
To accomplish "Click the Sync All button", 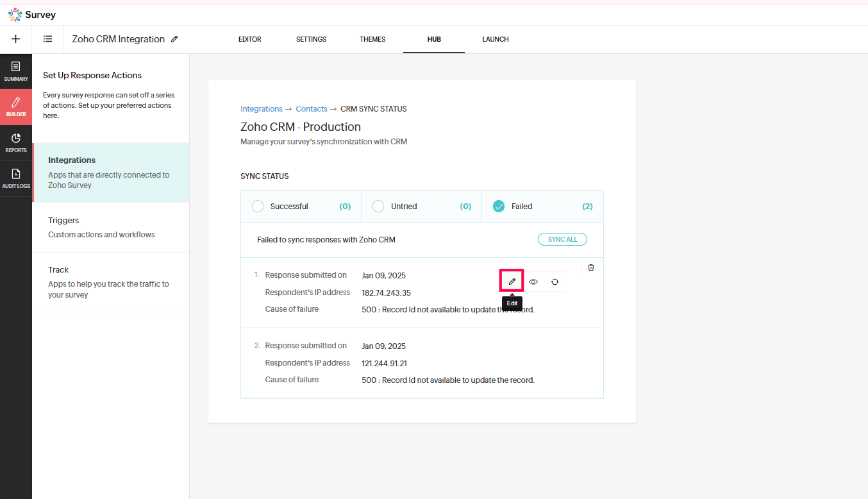I will tap(562, 239).
